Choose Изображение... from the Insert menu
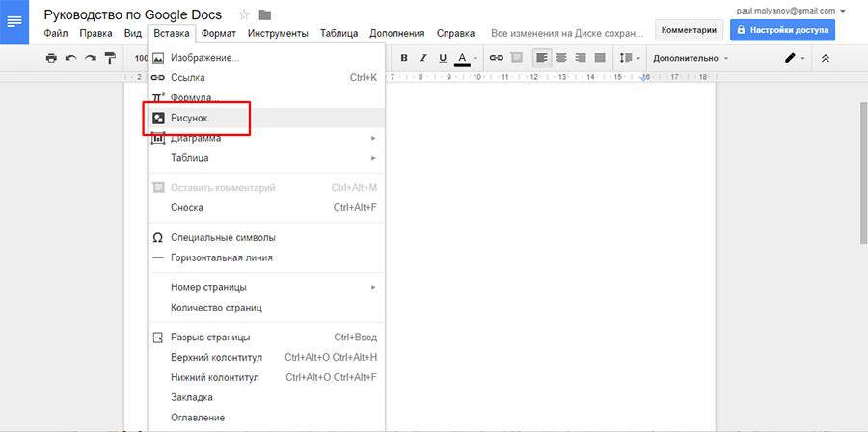Viewport: 868px width, 432px height. pos(266,58)
